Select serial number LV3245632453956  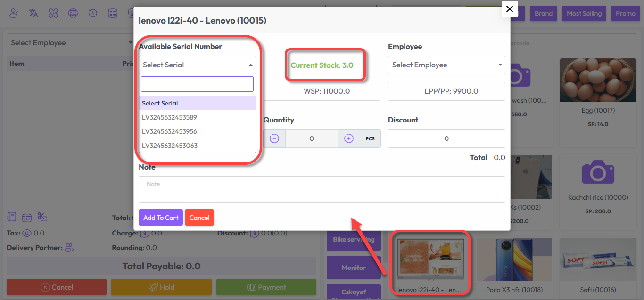tap(169, 131)
